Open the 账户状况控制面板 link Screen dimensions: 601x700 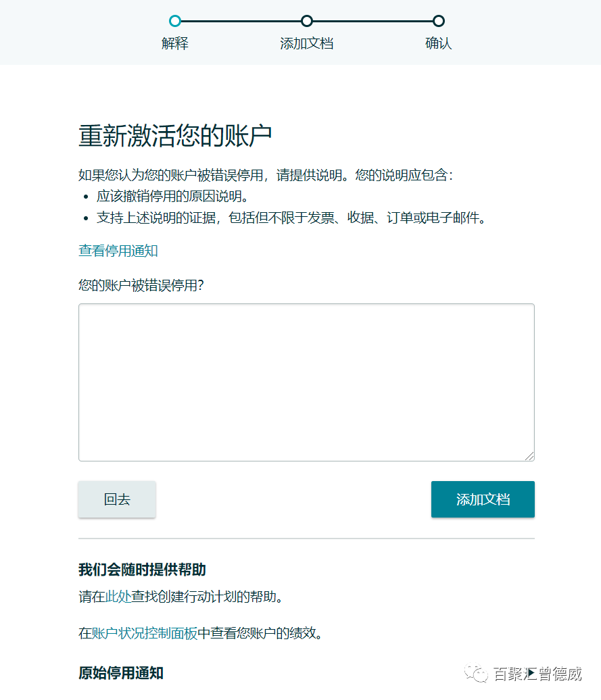click(x=144, y=633)
